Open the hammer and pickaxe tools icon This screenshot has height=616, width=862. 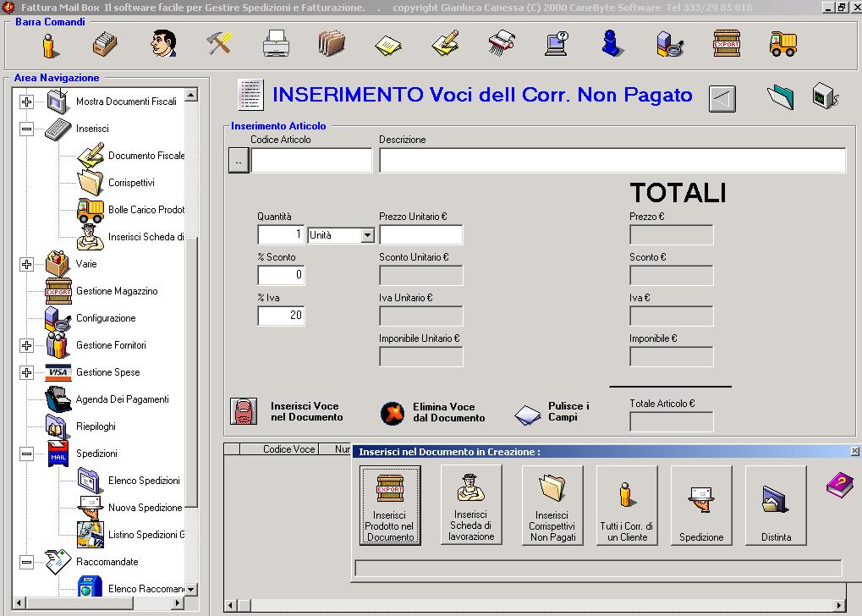[219, 43]
